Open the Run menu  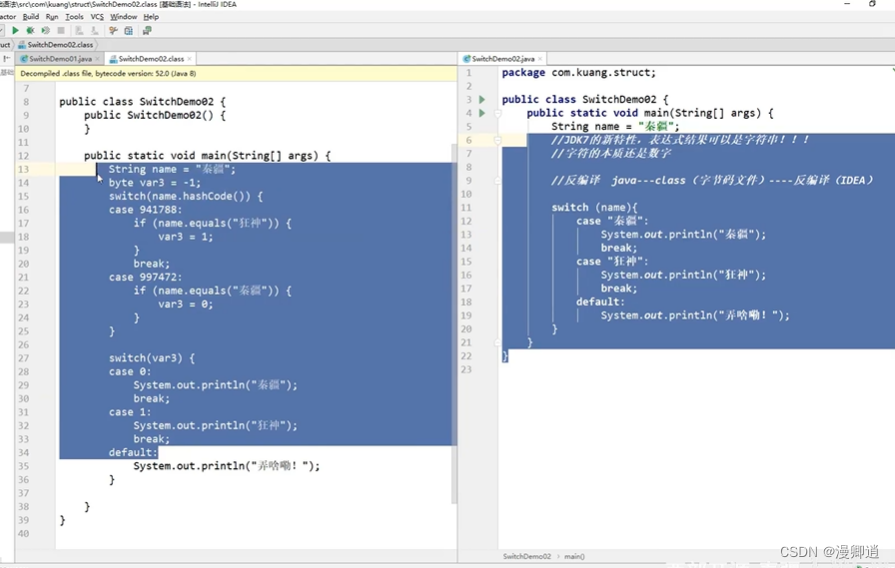(x=52, y=17)
